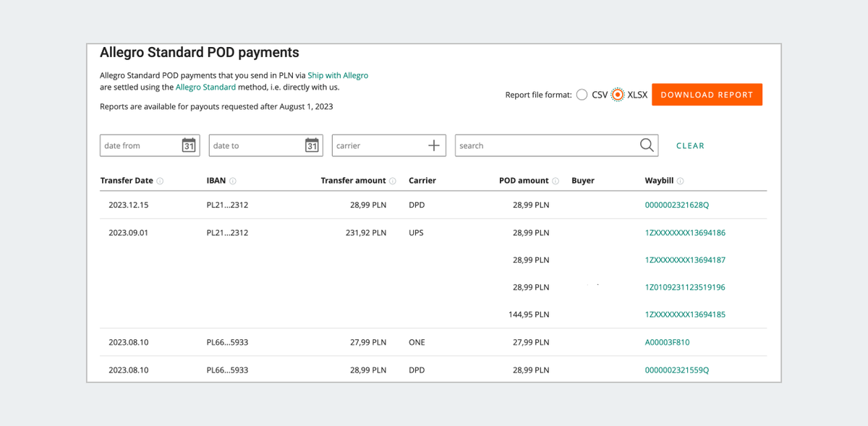Click the search magnifier icon
868x426 pixels.
point(647,145)
